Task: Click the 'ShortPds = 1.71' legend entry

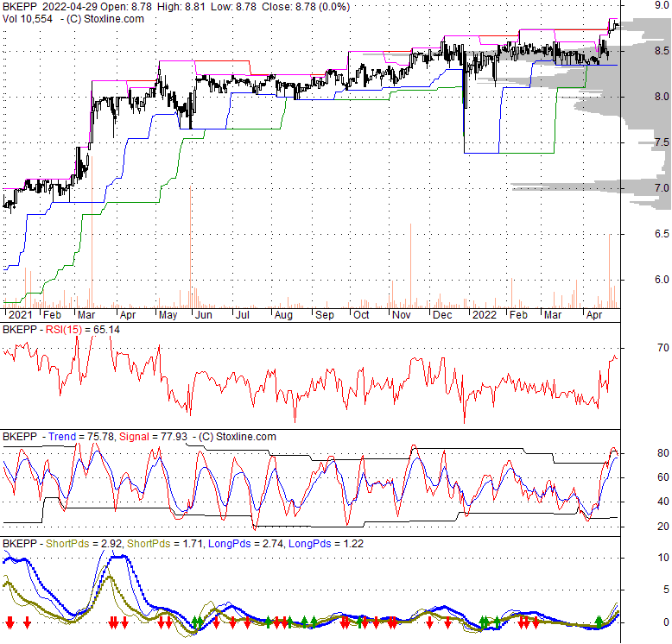Action: pyautogui.click(x=165, y=544)
